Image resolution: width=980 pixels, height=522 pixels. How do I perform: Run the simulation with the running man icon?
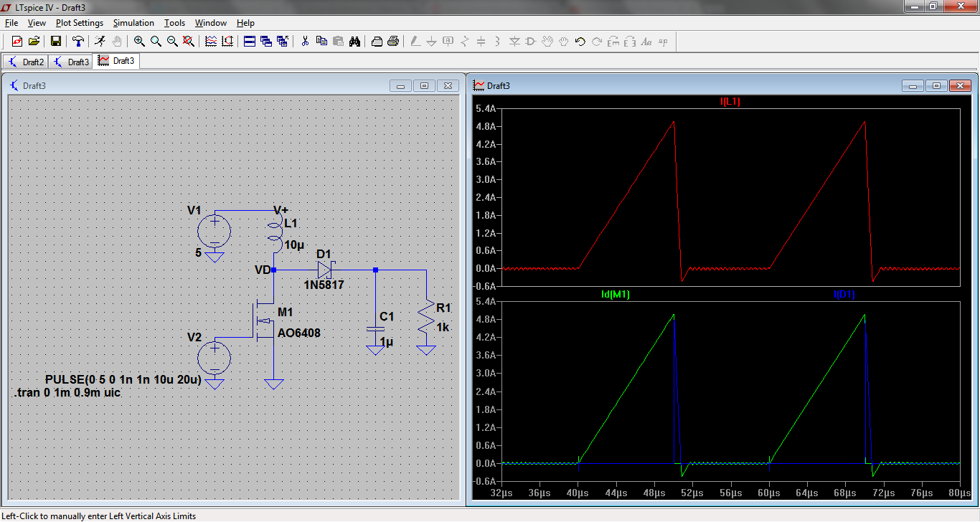pyautogui.click(x=99, y=41)
